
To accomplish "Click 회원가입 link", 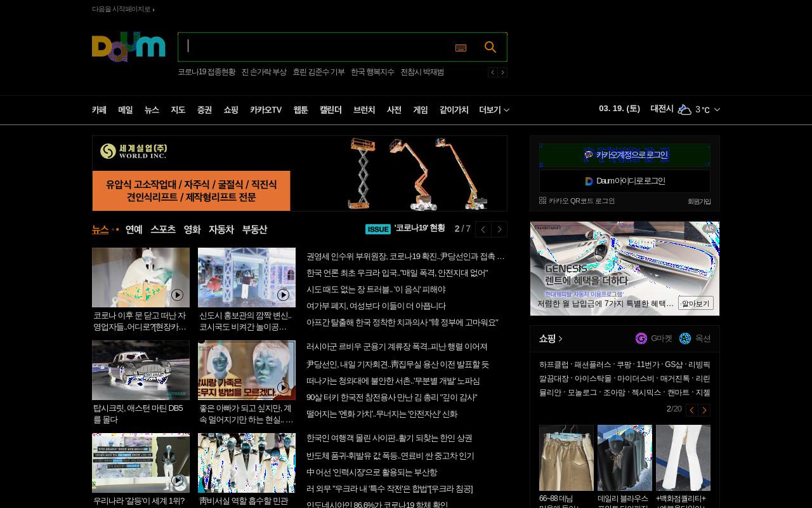I will pos(699,201).
